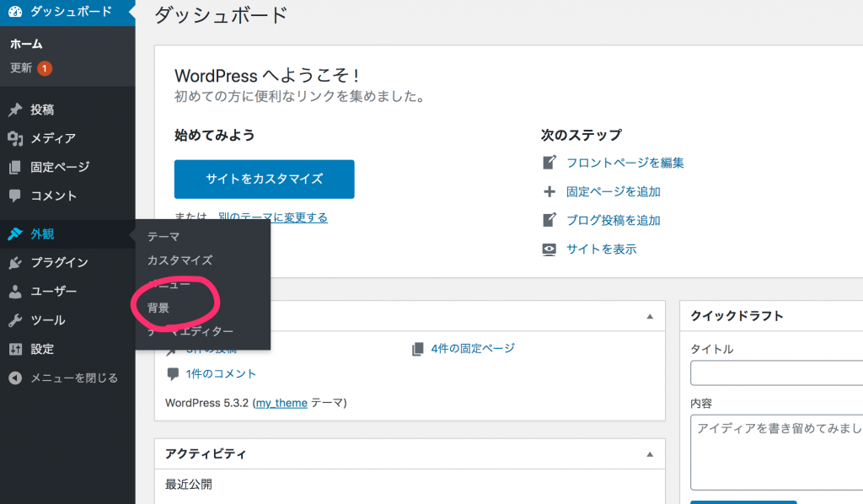The height and width of the screenshot is (504, 863).
Task: Follow the 別のテーマに変更する link
Action: pyautogui.click(x=272, y=217)
